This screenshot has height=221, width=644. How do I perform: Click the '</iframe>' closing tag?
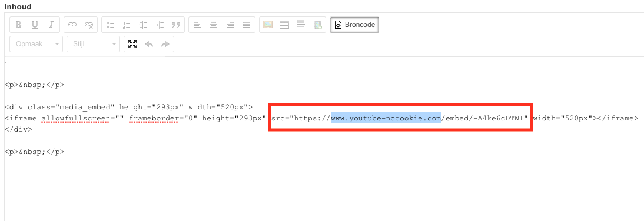pyautogui.click(x=618, y=119)
